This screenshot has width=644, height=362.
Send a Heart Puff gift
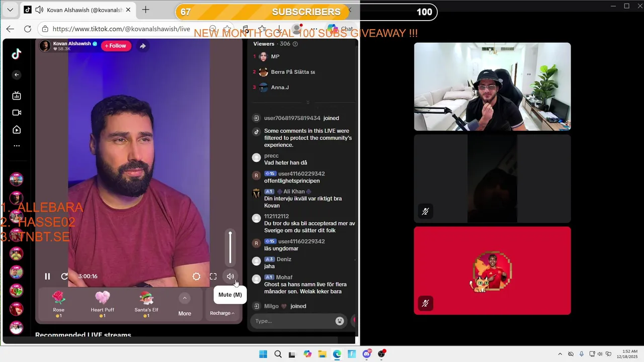[102, 304]
